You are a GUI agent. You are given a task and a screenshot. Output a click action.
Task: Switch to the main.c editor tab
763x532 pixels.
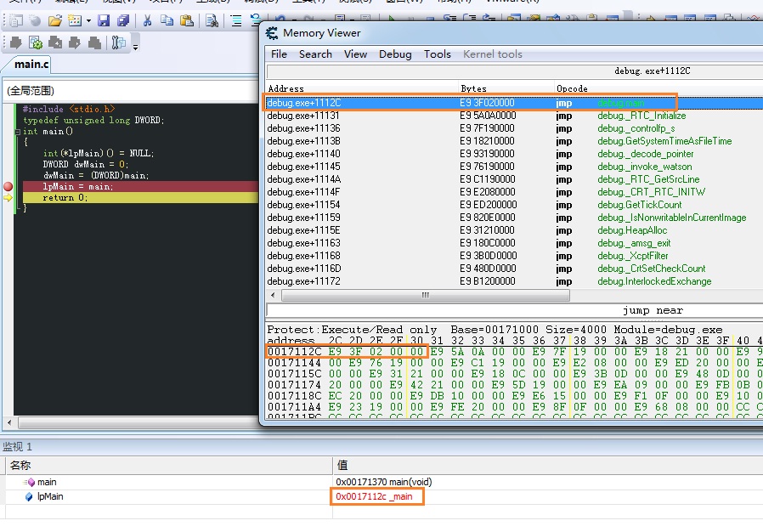[32, 65]
